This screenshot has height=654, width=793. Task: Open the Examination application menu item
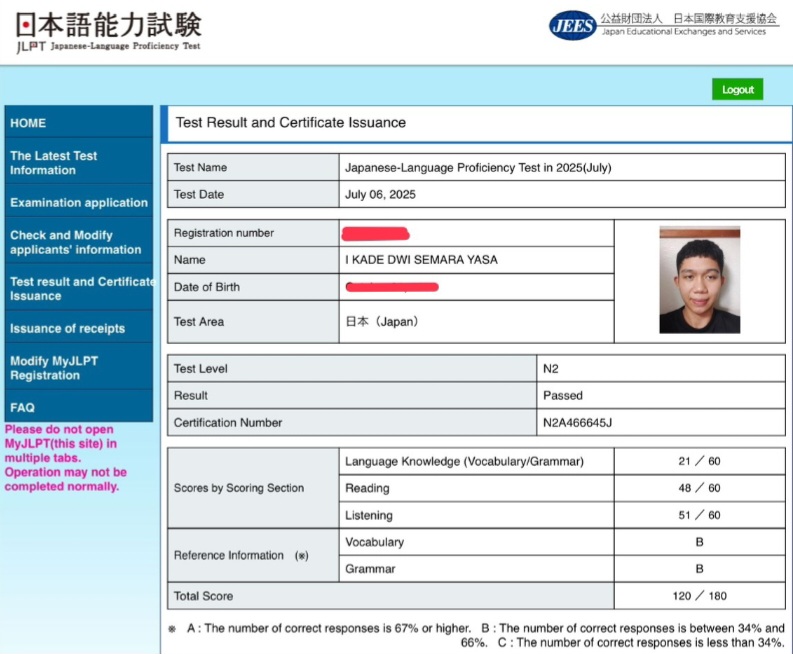78,202
